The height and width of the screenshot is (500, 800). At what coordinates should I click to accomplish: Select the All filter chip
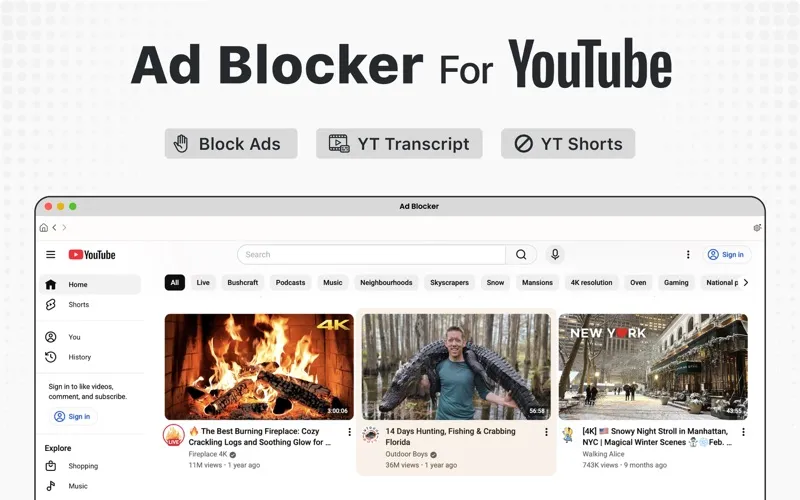coord(174,283)
